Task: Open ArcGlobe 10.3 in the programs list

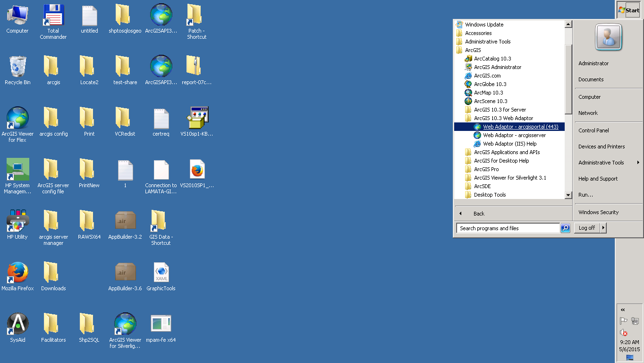Action: 490,84
